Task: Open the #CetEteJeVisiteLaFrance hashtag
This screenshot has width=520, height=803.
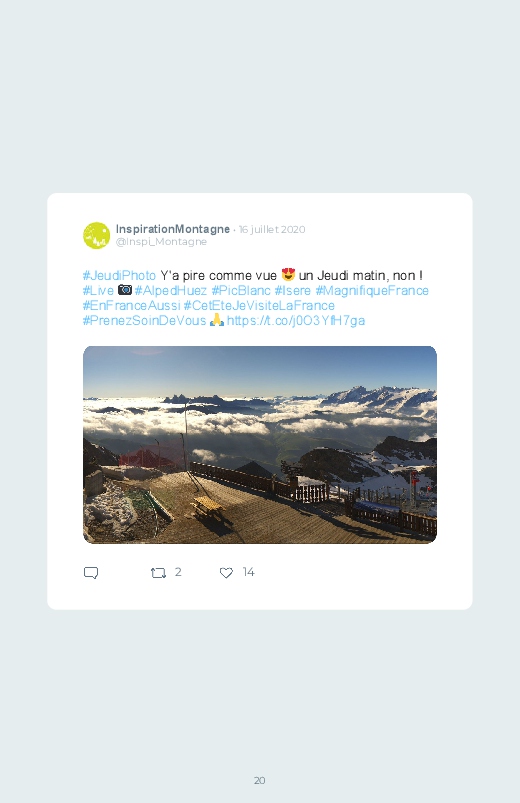Action: pyautogui.click(x=259, y=305)
